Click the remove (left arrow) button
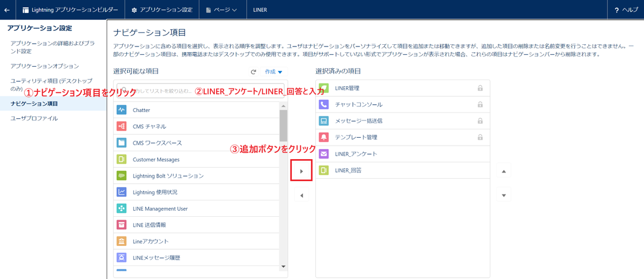The image size is (644, 279). click(x=301, y=196)
